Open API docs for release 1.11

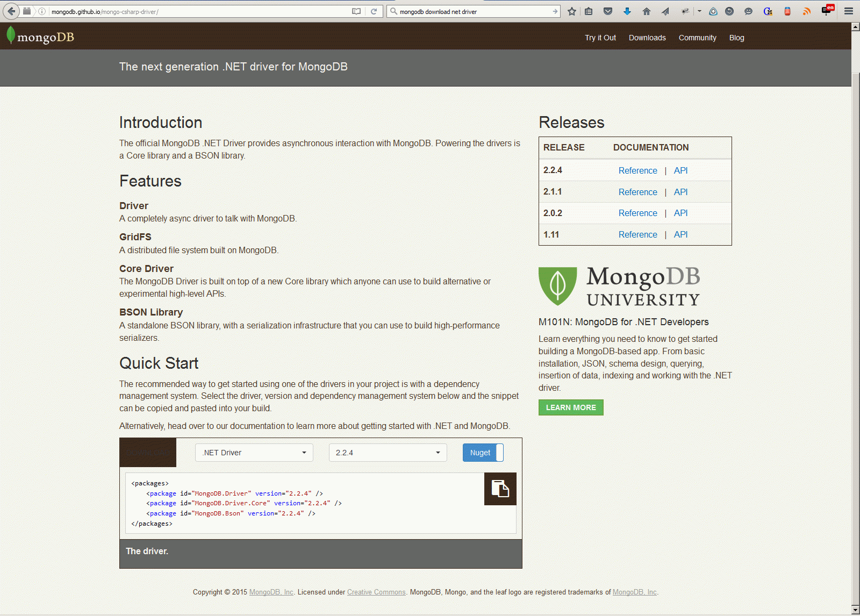tap(680, 234)
